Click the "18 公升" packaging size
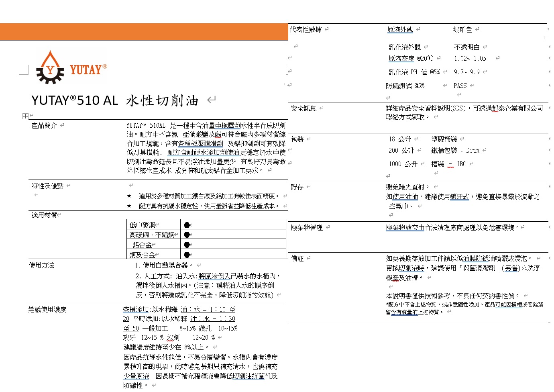 tap(400, 139)
